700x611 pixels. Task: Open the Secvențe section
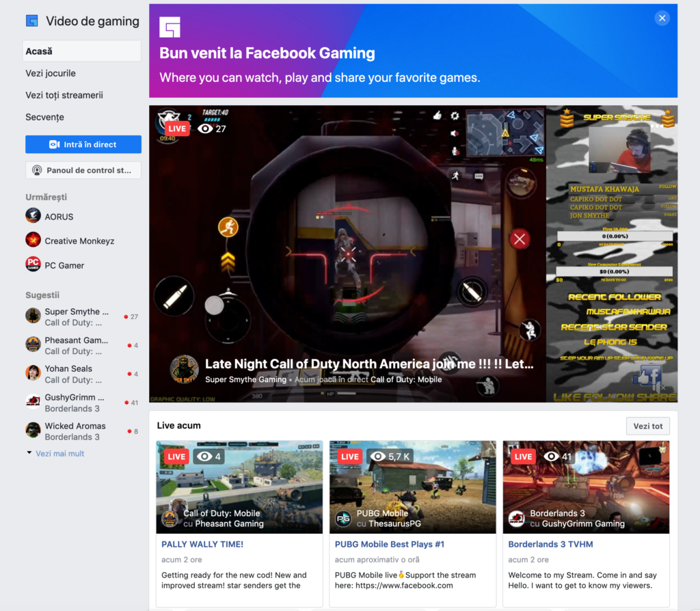click(x=44, y=117)
